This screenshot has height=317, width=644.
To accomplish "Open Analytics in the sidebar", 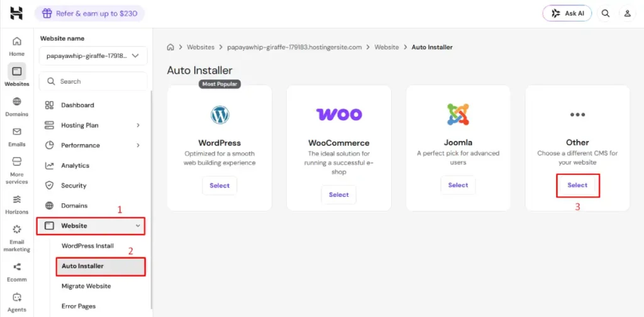I will coord(93,165).
